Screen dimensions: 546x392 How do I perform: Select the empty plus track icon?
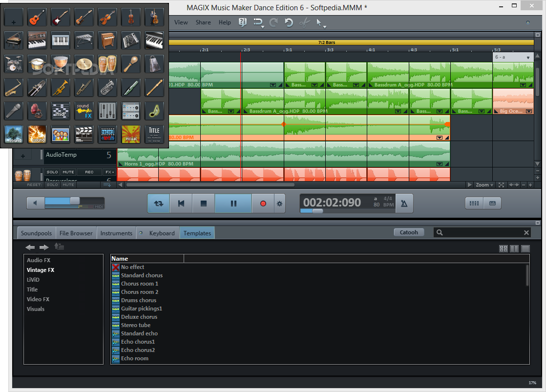pos(14,18)
